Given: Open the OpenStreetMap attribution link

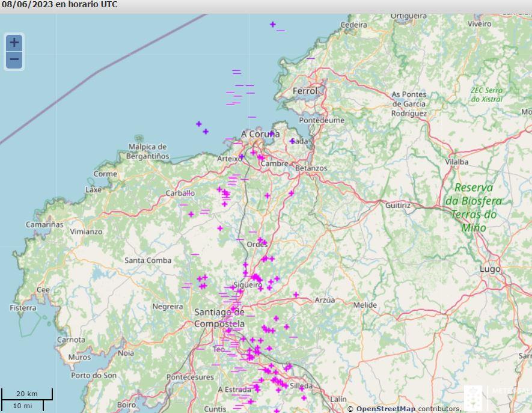Looking at the screenshot, I should tap(385, 409).
